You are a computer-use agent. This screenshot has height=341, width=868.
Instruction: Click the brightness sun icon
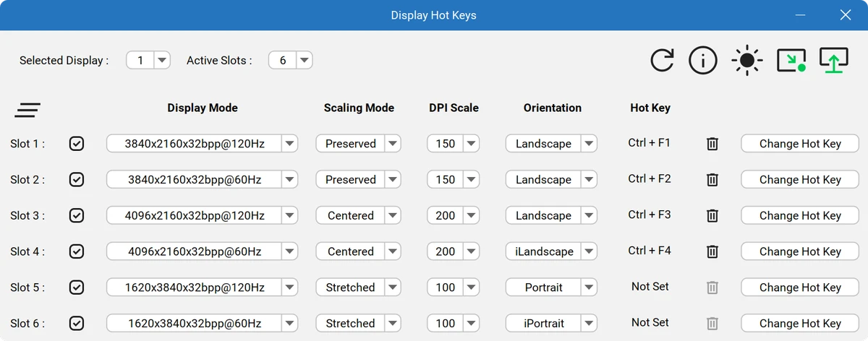(746, 61)
